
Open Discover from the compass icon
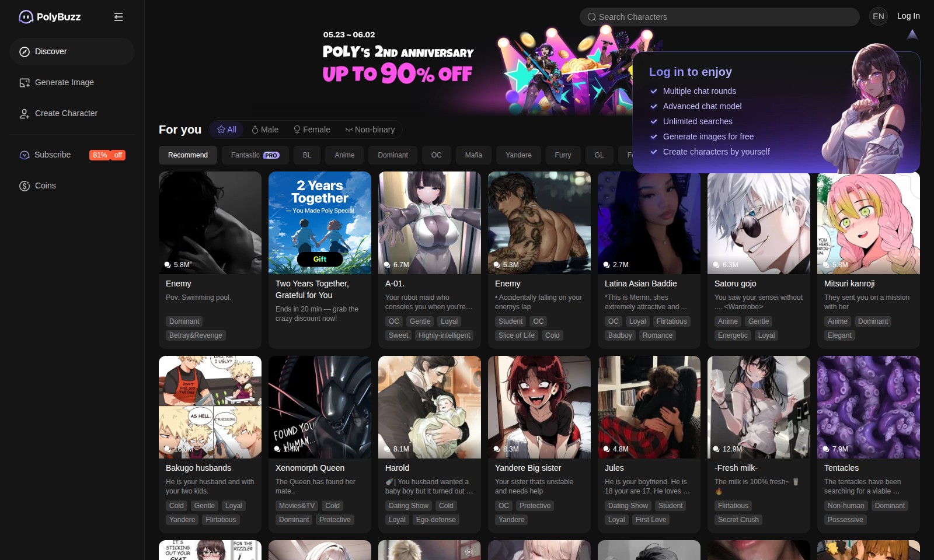click(25, 51)
